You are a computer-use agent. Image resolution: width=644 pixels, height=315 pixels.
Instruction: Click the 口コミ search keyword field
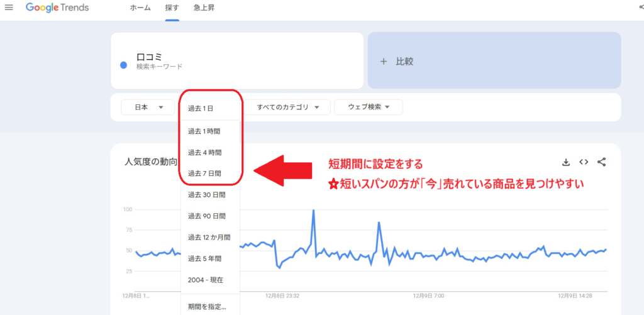236,60
